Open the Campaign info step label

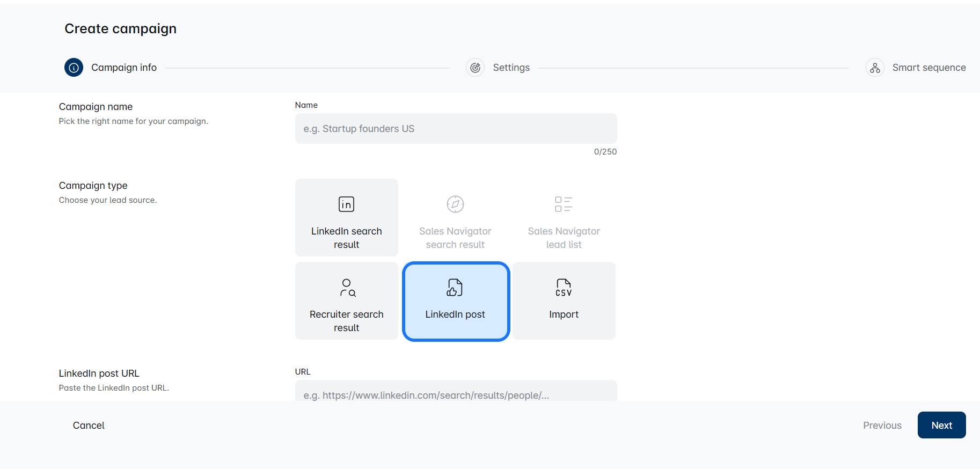tap(124, 68)
